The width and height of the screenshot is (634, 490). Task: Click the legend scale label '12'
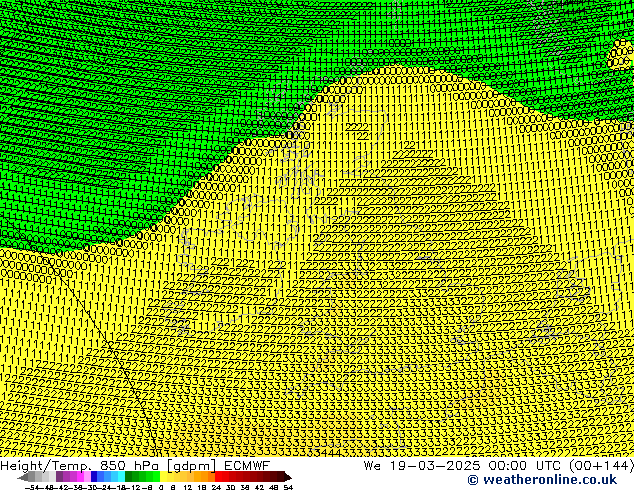click(x=188, y=488)
